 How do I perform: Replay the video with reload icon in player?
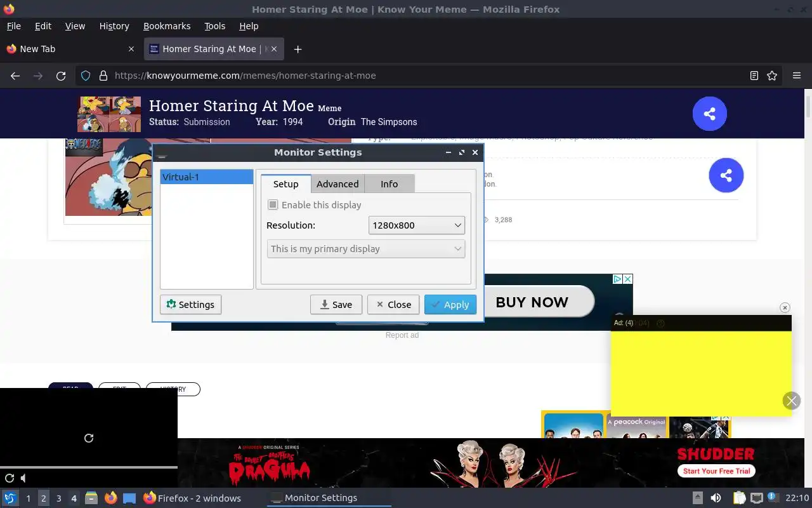[89, 438]
